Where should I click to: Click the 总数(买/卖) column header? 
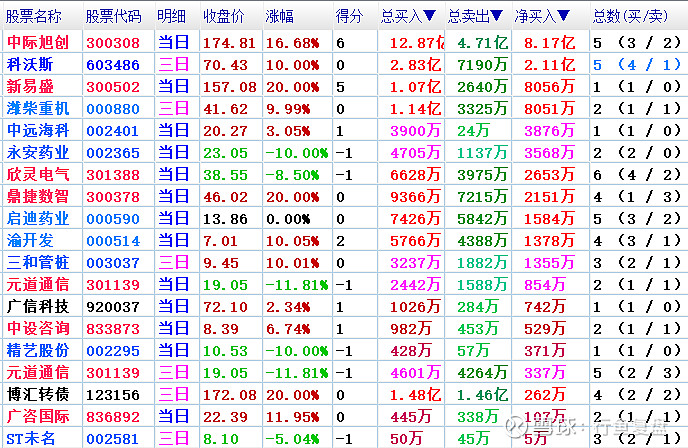coord(631,16)
